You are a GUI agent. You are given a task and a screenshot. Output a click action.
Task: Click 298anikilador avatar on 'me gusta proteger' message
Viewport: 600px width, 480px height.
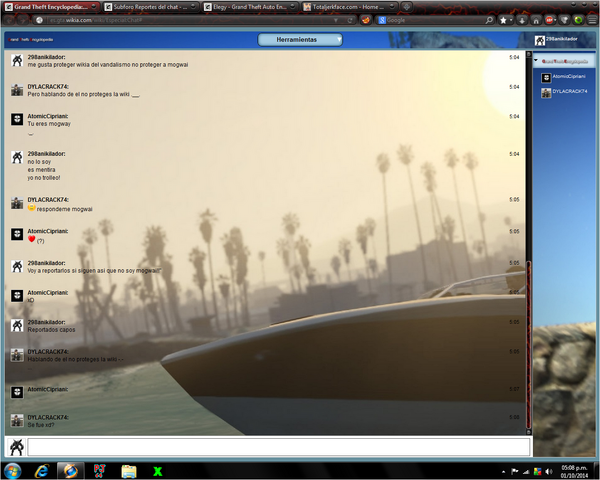(17, 60)
